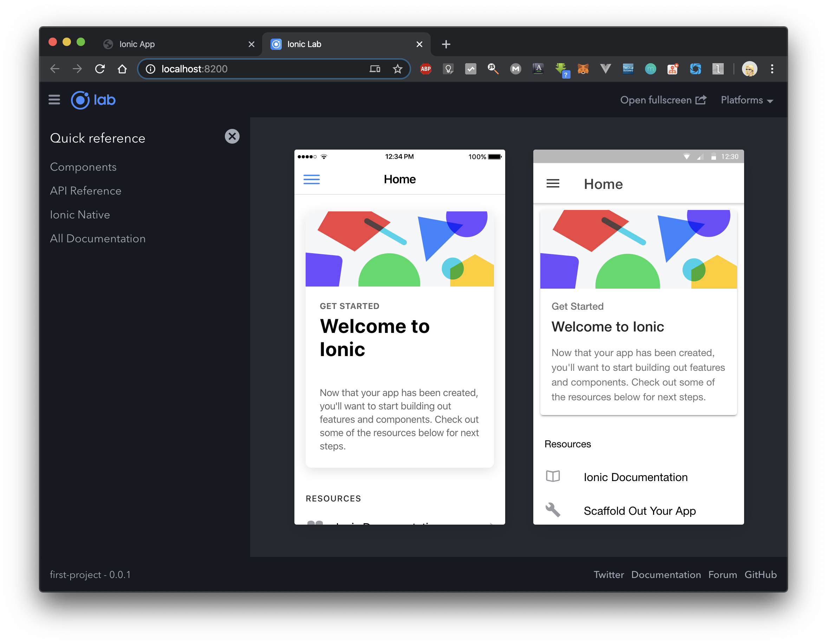This screenshot has height=644, width=827.
Task: Close the Quick reference panel
Action: pos(232,137)
